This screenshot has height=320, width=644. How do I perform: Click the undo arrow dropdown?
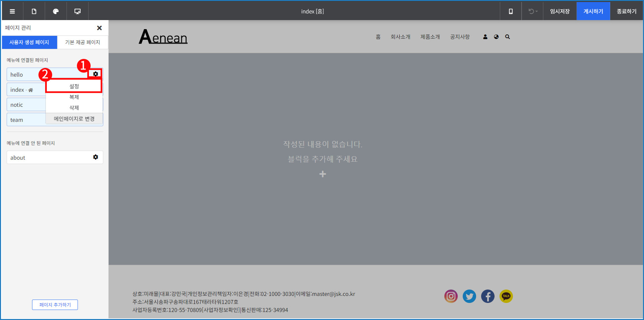[533, 11]
